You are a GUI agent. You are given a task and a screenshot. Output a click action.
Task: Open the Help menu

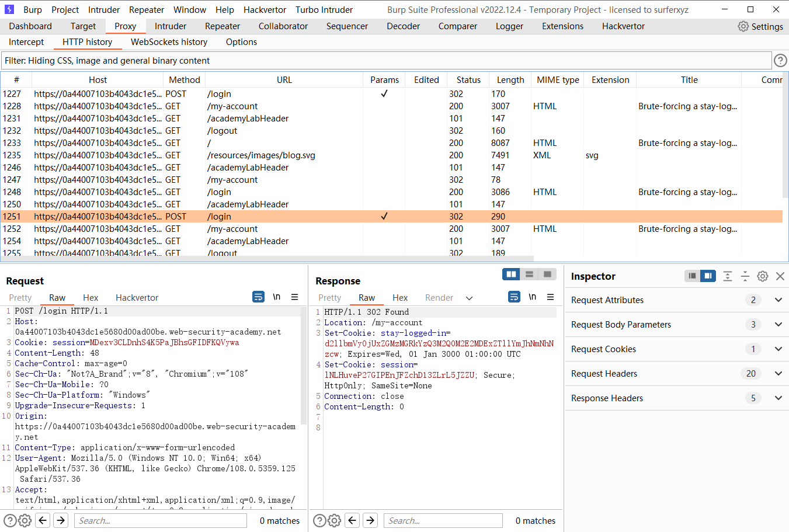[224, 9]
